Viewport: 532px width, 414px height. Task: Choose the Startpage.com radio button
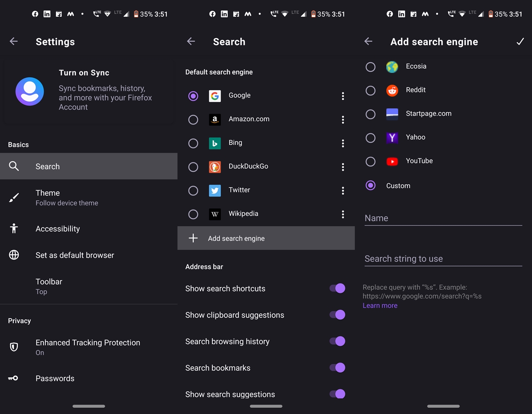371,114
